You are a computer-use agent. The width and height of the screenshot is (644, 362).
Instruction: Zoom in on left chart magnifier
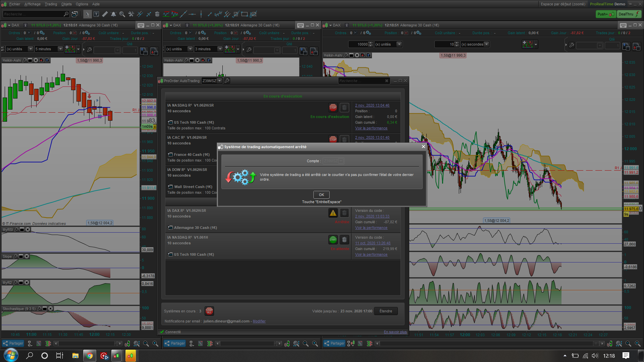tap(155, 344)
